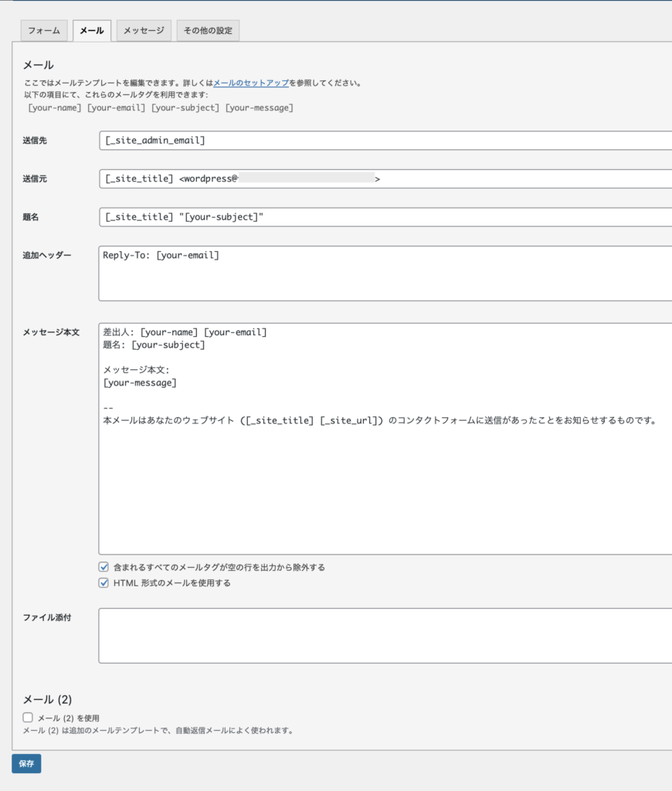Click the [your-email] mail tag at top
This screenshot has height=791, width=672.
116,107
